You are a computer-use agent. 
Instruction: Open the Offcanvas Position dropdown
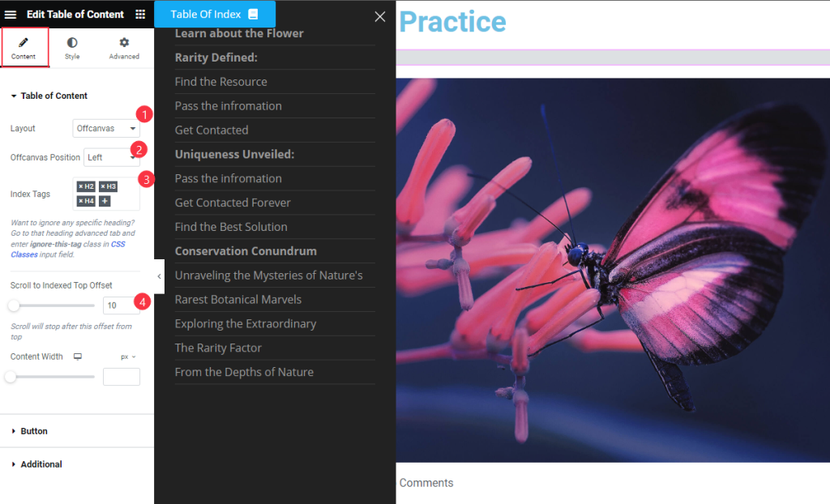coord(112,157)
